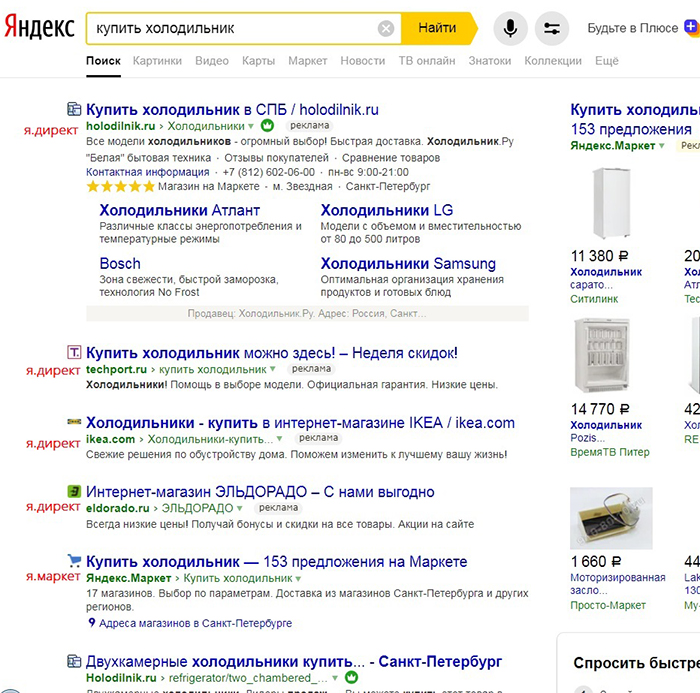Open Просто-Маркет store link

pyautogui.click(x=608, y=605)
